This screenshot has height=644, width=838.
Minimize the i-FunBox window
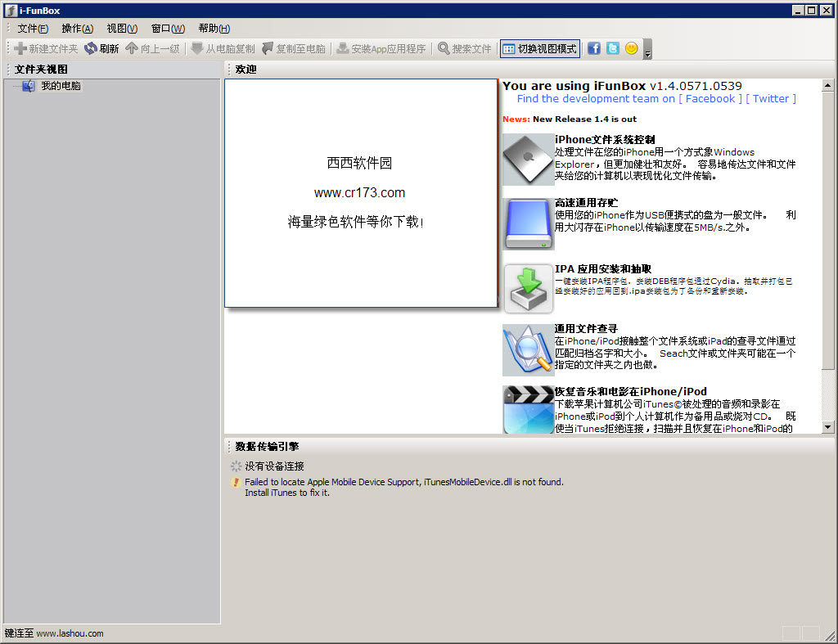(x=798, y=10)
